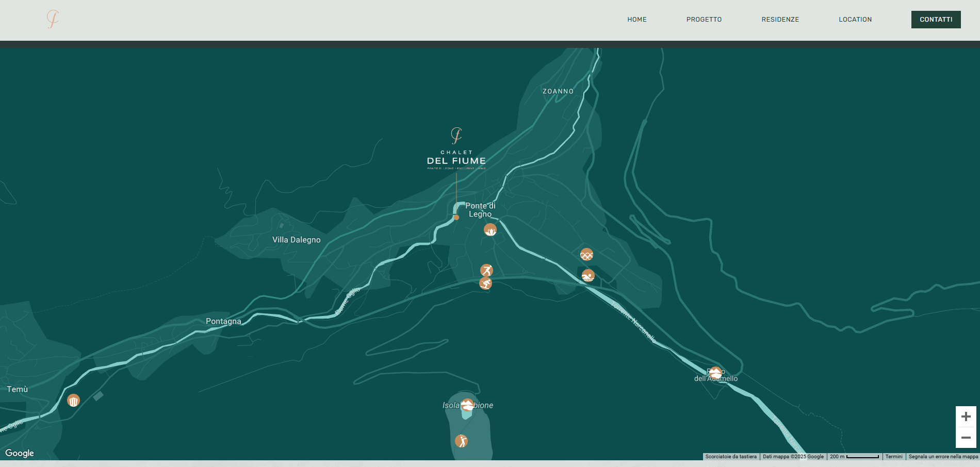Image resolution: width=980 pixels, height=467 pixels.
Task: Go to the Home page
Action: coord(637,20)
